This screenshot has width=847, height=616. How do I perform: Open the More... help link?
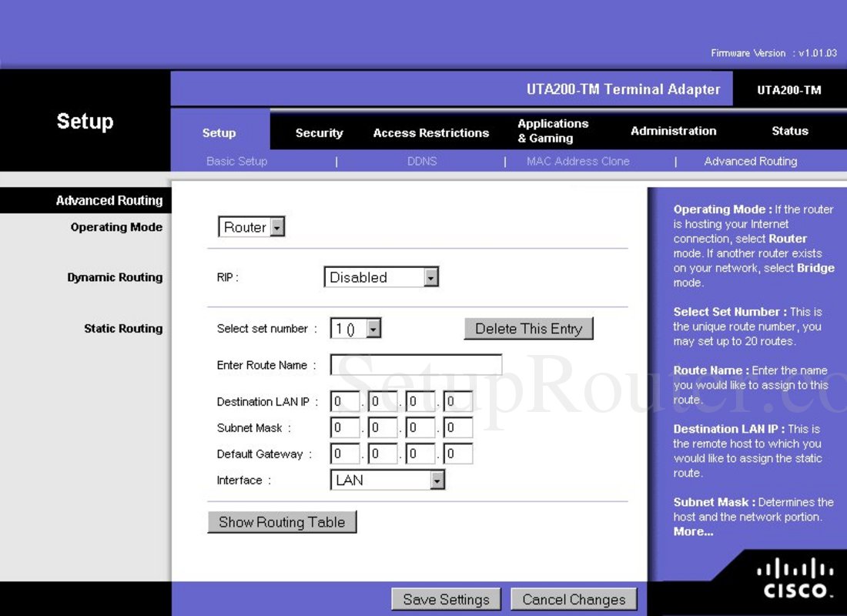coord(693,532)
